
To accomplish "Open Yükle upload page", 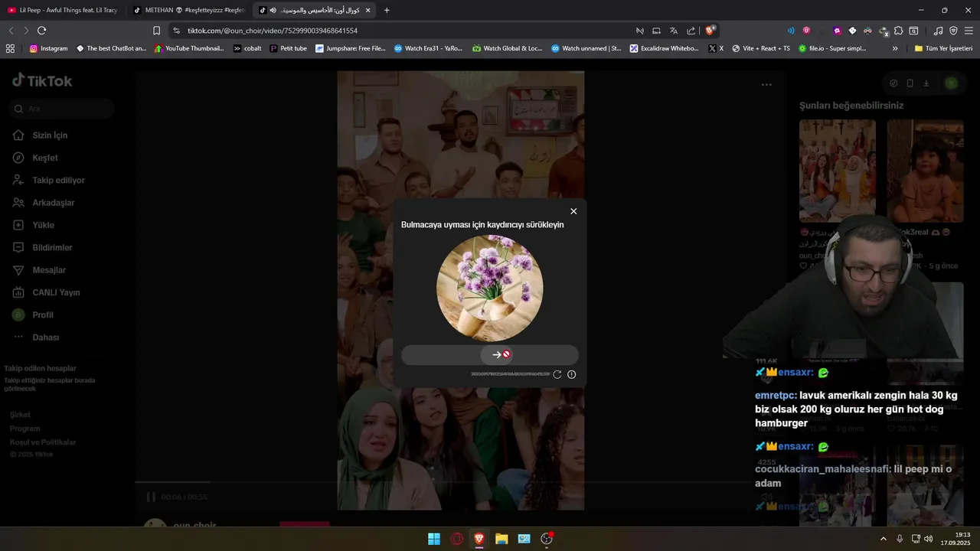I will pyautogui.click(x=43, y=225).
